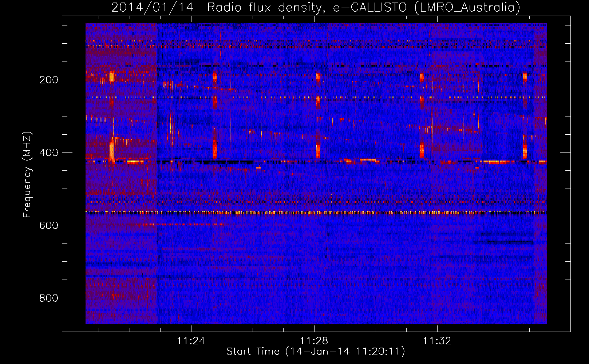Click the 400 frequency tick label
The image size is (589, 364).
click(x=48, y=153)
